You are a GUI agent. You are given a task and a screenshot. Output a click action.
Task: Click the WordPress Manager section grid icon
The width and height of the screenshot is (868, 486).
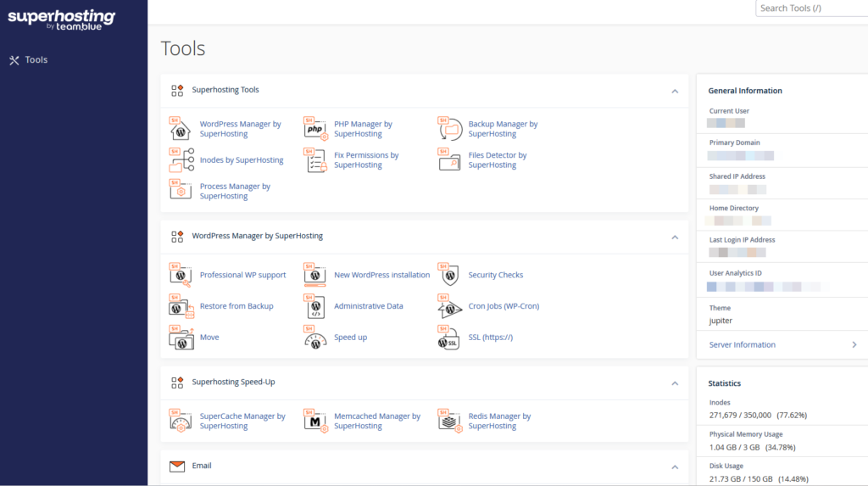(177, 237)
